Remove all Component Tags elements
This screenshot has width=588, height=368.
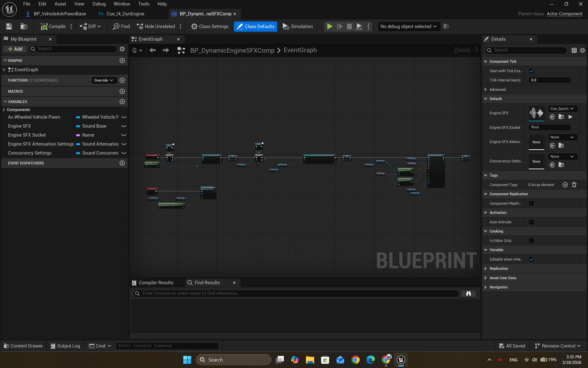(574, 185)
